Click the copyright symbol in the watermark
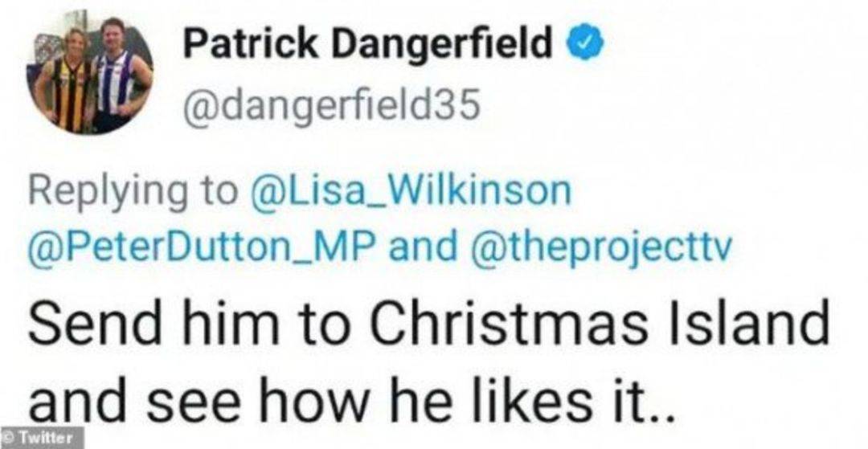 coord(10,438)
